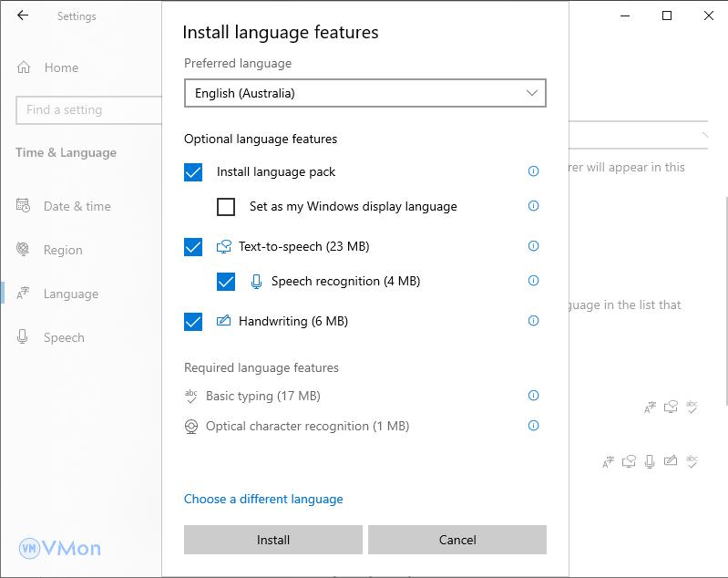Image resolution: width=728 pixels, height=578 pixels.
Task: Open Speech settings from sidebar
Action: pyautogui.click(x=64, y=337)
